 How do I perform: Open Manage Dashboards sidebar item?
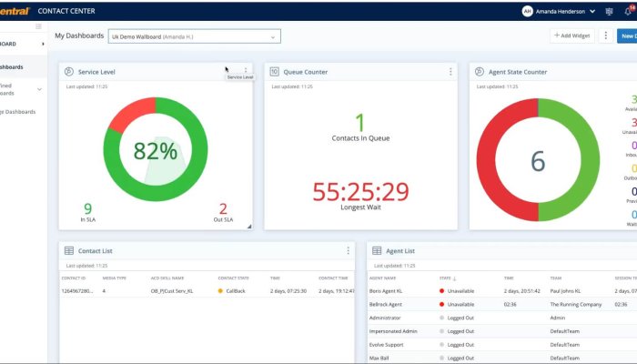[18, 112]
